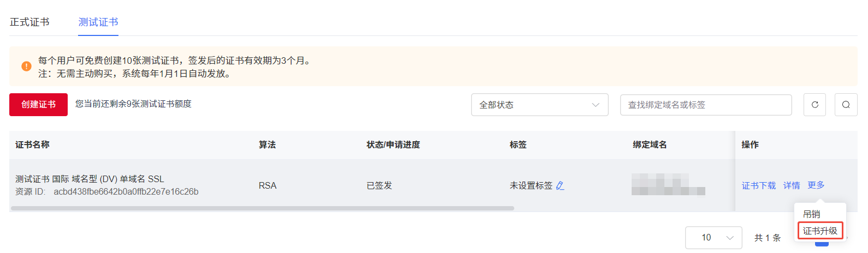
Task: Switch to the 正式证书 tab
Action: coord(29,22)
